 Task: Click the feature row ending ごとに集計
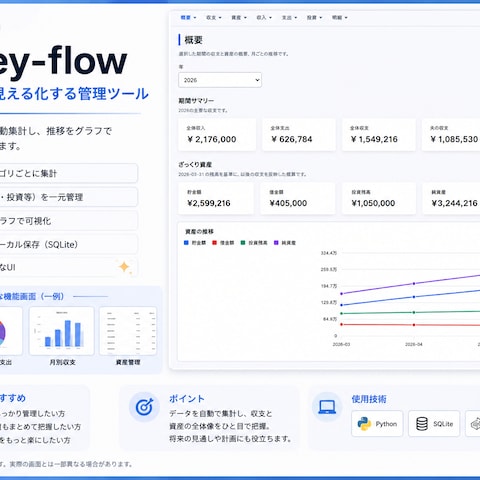point(68,173)
